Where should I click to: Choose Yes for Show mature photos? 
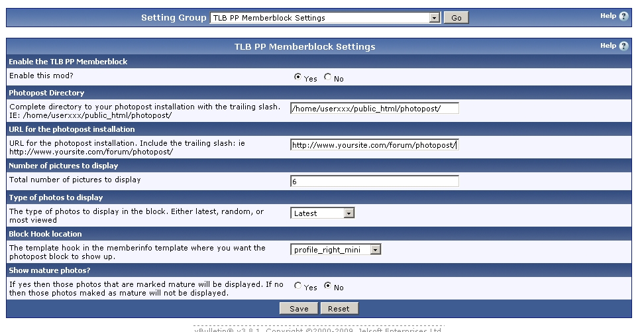click(297, 286)
